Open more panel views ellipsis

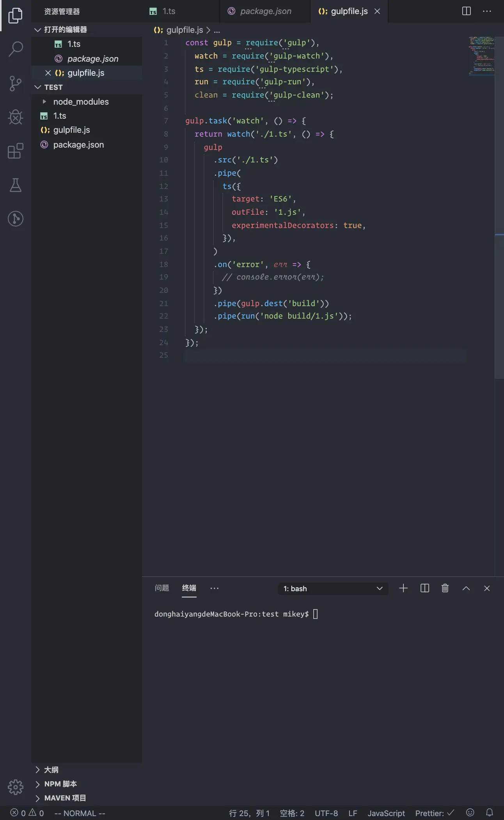tap(215, 588)
